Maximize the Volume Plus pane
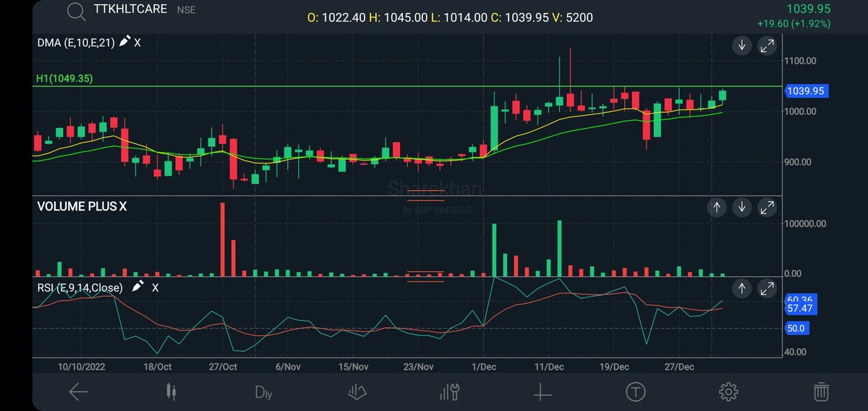 (x=767, y=207)
